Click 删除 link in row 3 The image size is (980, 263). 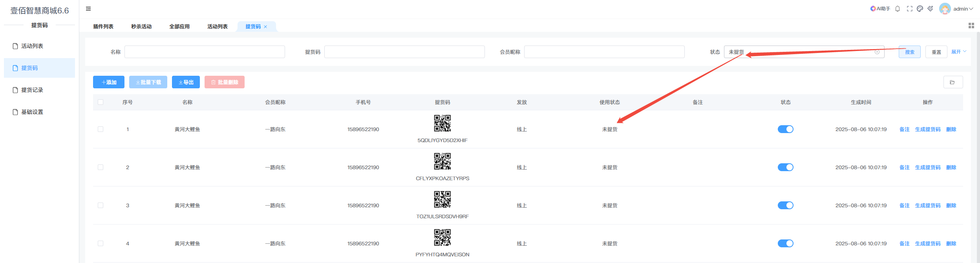[x=951, y=205]
